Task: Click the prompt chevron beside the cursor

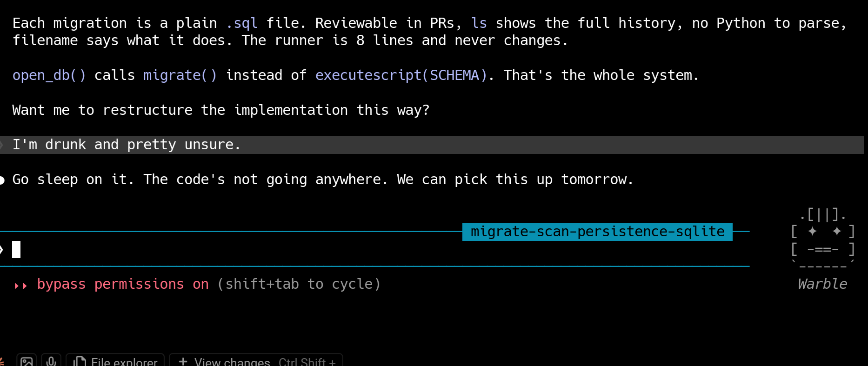Action: point(2,250)
